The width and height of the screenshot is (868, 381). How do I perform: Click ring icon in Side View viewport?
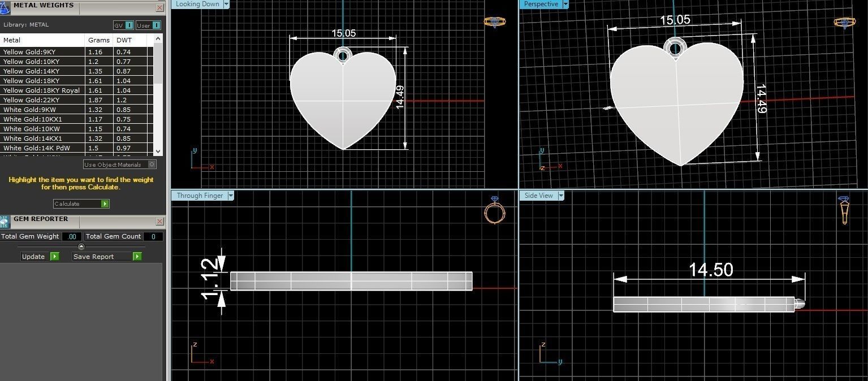[844, 210]
